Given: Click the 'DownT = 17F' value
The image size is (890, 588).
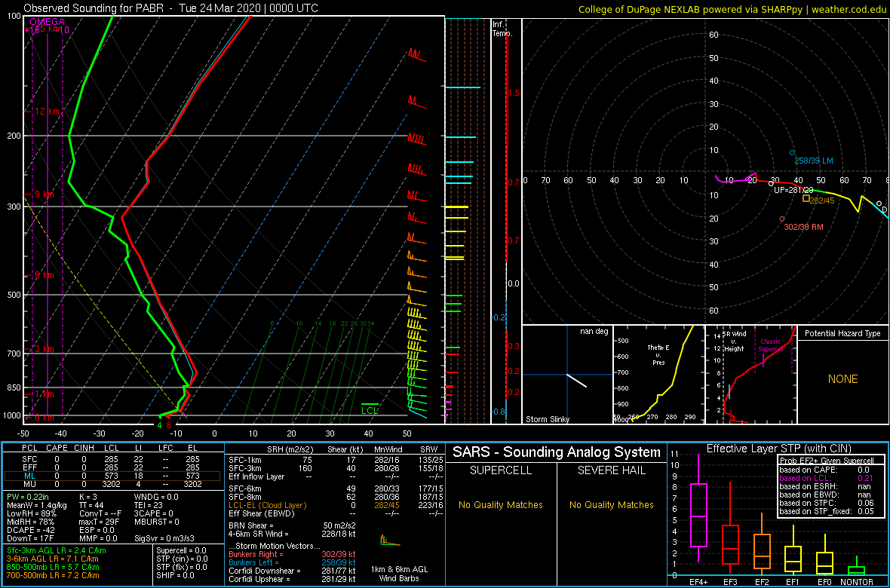Looking at the screenshot, I should coord(30,539).
